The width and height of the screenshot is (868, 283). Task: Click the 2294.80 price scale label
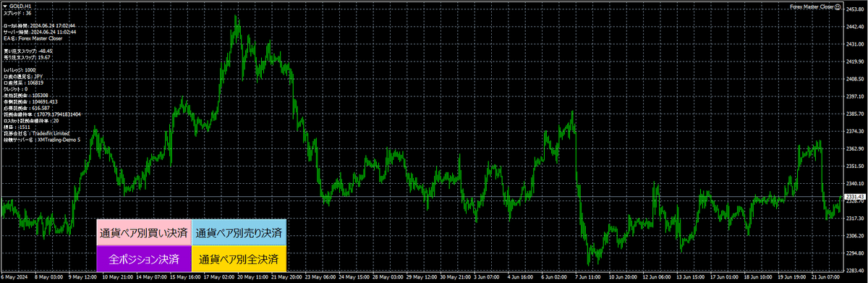pyautogui.click(x=856, y=253)
